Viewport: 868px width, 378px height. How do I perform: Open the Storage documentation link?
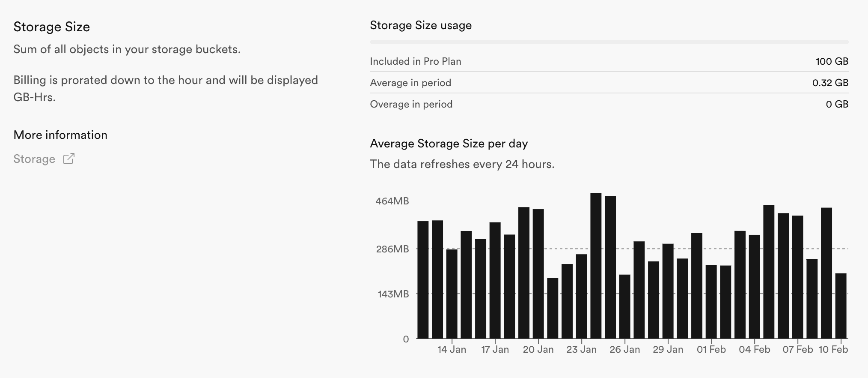point(34,159)
